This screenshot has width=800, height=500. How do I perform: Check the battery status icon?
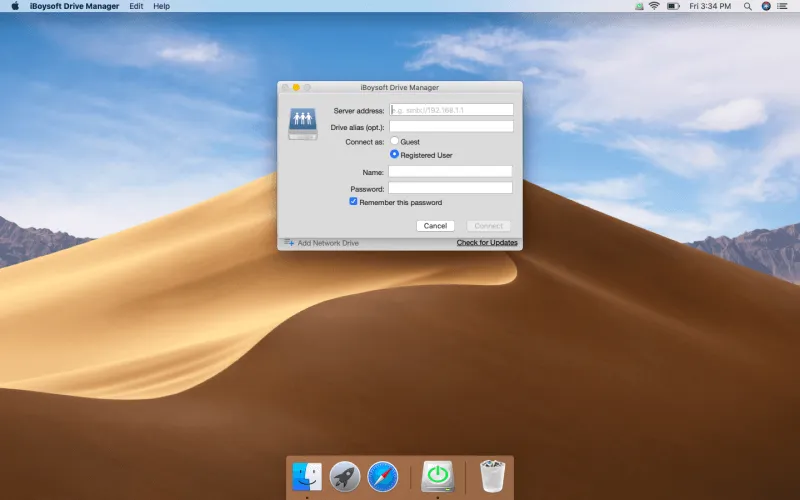(673, 6)
